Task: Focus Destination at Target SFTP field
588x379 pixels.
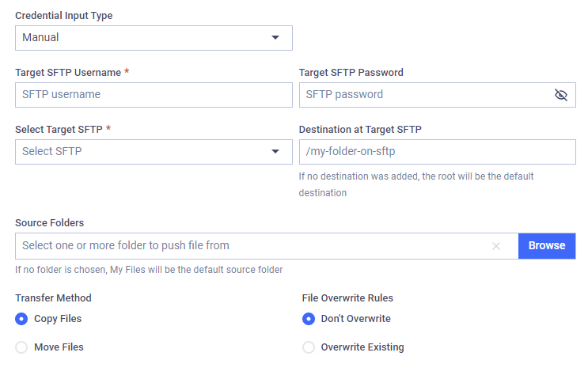Action: 438,152
